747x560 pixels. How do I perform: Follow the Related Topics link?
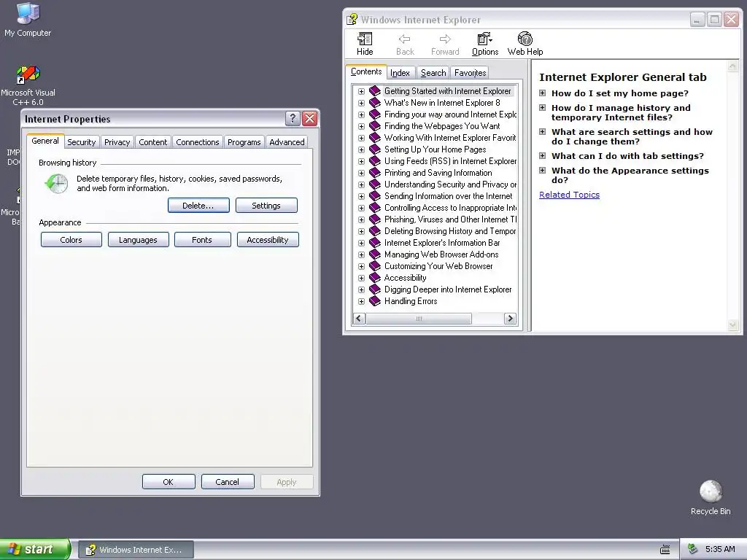[x=569, y=194]
